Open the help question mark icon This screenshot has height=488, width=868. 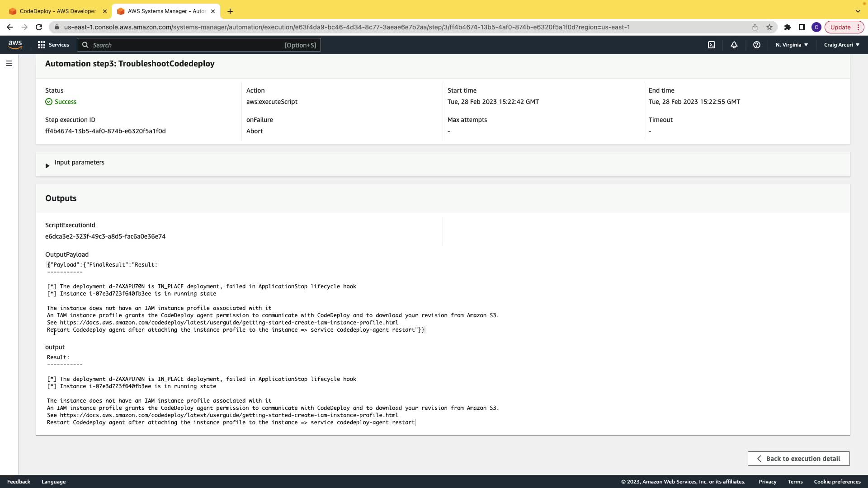pyautogui.click(x=756, y=45)
